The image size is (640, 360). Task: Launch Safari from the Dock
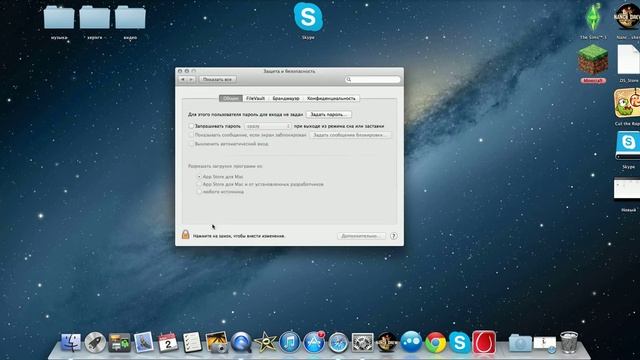tap(338, 342)
